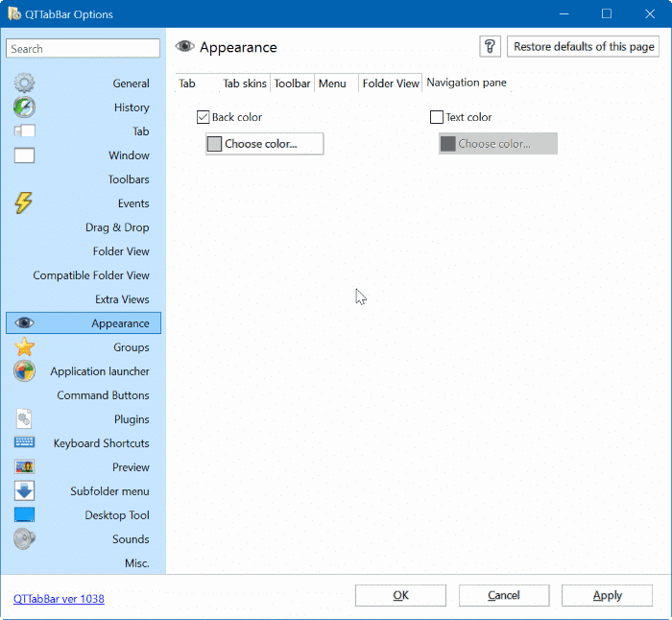Viewport: 672px width, 620px height.
Task: Open the QTTabBar ver 1038 link
Action: [x=59, y=599]
